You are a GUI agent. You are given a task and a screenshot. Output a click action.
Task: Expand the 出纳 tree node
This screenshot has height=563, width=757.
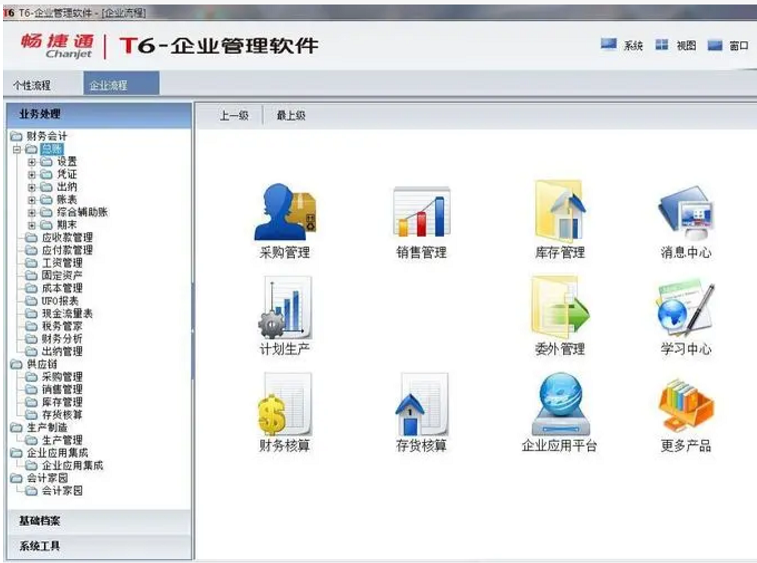32,187
